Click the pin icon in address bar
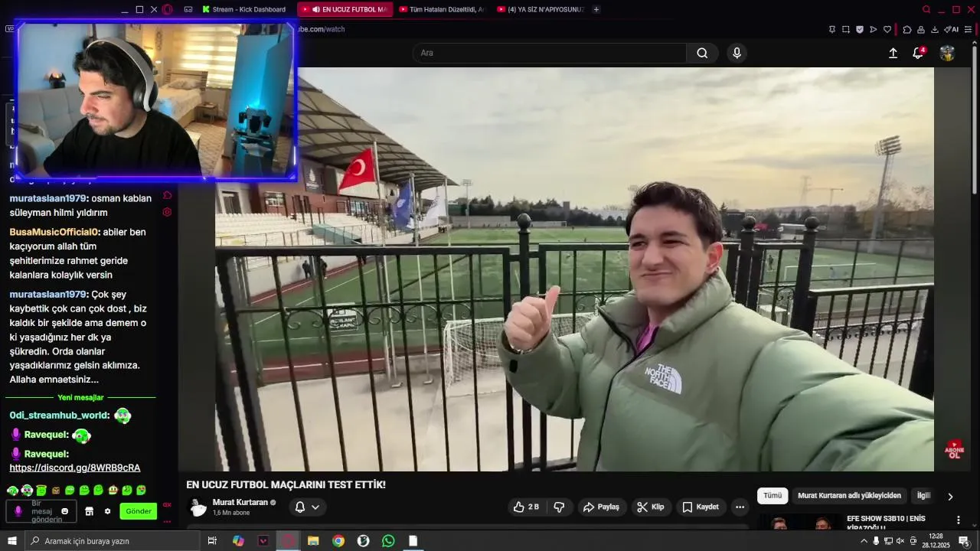The height and width of the screenshot is (551, 980). click(x=832, y=29)
